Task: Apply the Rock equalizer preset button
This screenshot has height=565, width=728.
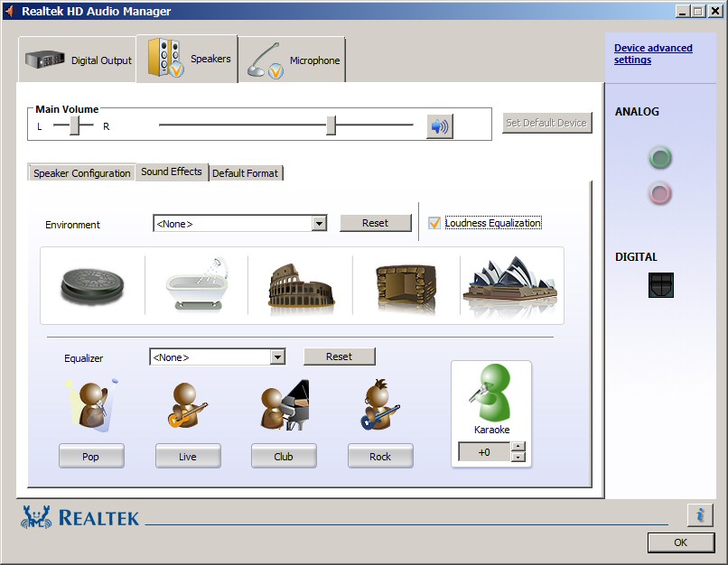Action: click(380, 456)
